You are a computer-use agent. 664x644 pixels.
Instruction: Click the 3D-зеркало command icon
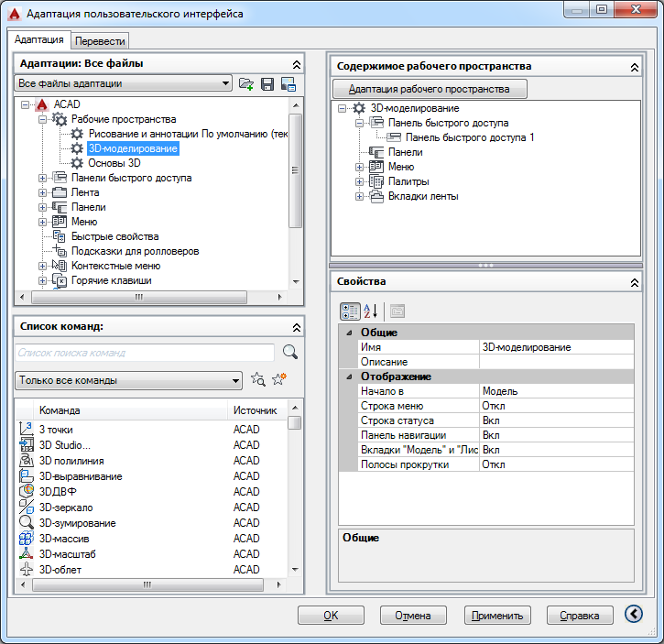coord(27,507)
